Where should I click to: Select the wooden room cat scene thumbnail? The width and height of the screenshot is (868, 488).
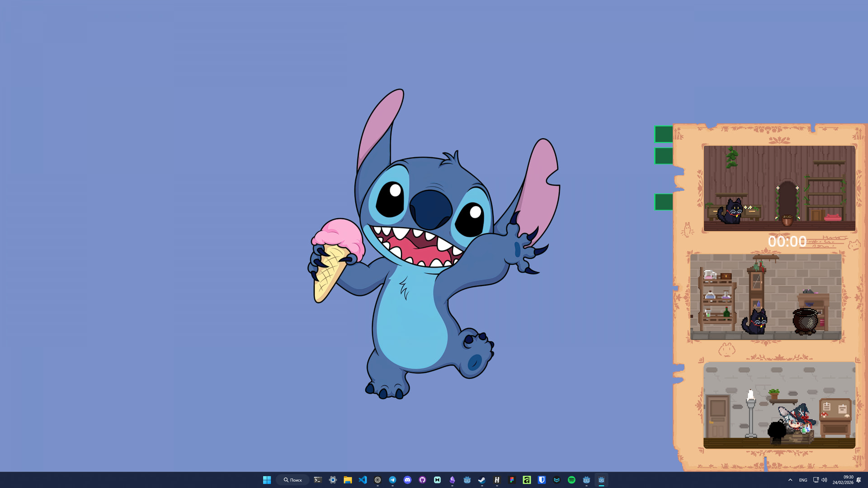779,188
